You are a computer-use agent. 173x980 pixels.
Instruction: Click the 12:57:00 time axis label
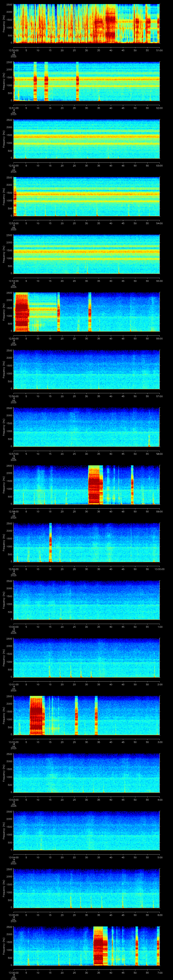coord(14,454)
